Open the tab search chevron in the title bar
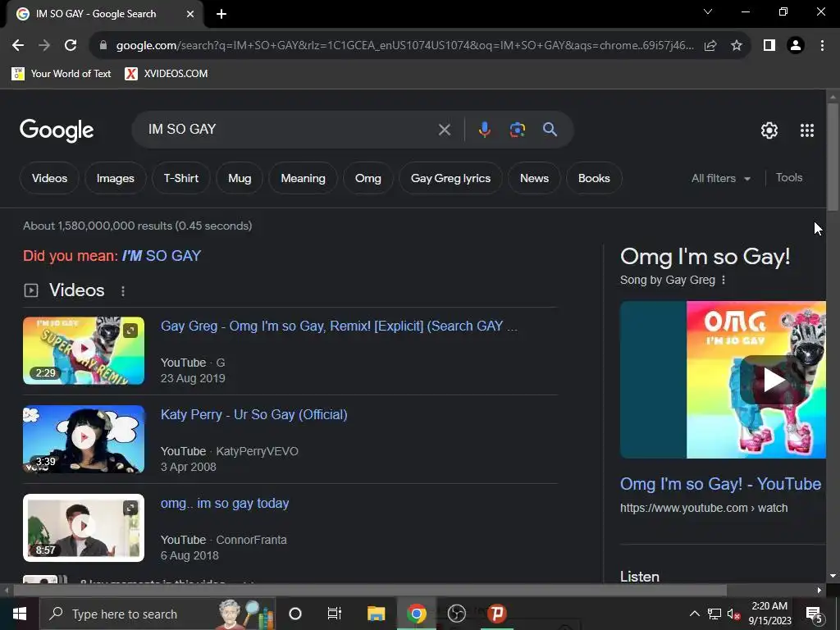The height and width of the screenshot is (630, 840). (708, 11)
